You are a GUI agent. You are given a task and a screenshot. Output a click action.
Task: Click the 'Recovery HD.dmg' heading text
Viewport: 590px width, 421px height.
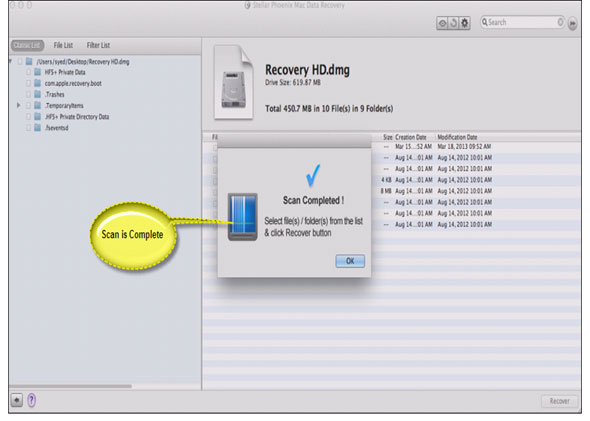307,70
